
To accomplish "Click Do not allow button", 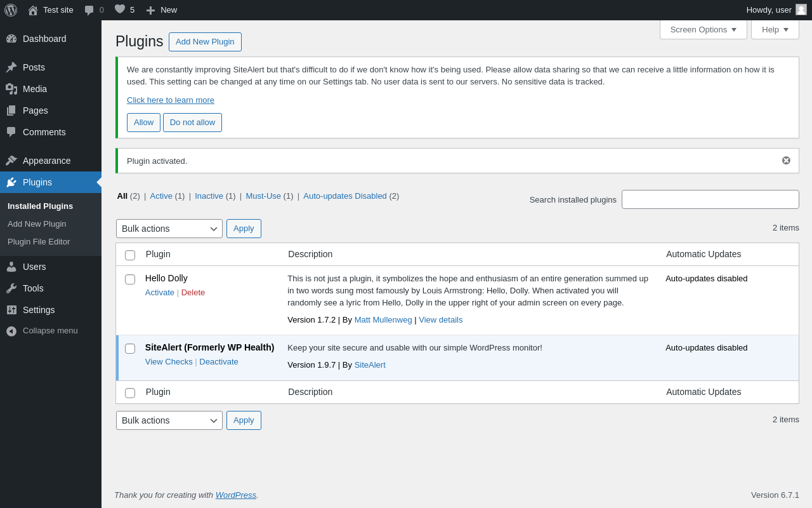I will tap(192, 123).
